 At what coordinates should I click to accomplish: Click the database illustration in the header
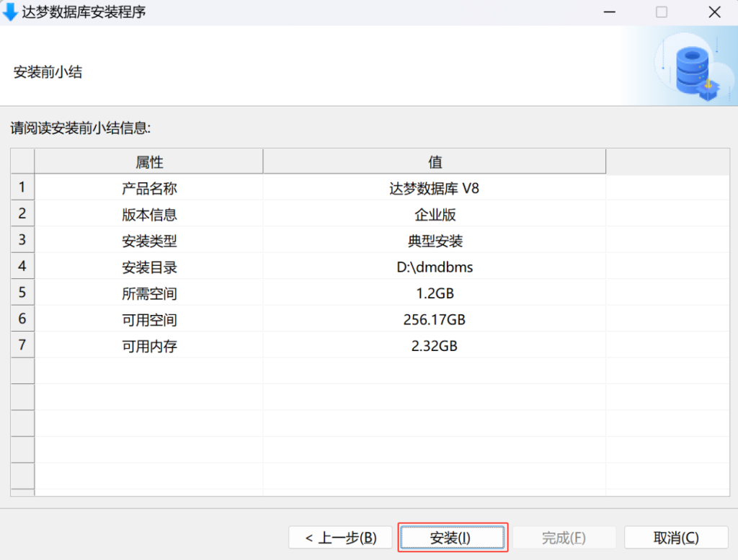pos(694,69)
